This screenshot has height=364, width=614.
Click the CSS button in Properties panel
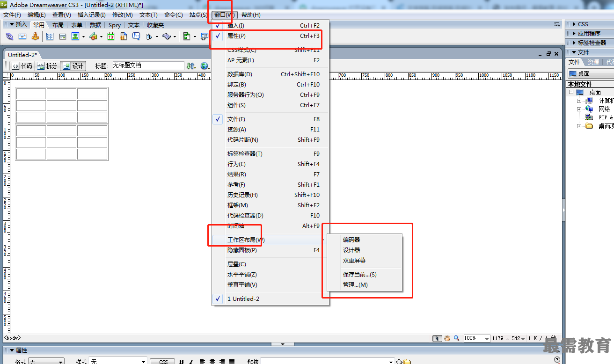click(x=163, y=362)
